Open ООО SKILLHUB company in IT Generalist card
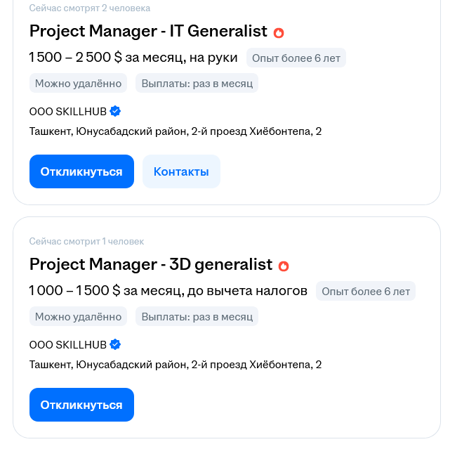Screen dimensions: 476x449 [68, 111]
